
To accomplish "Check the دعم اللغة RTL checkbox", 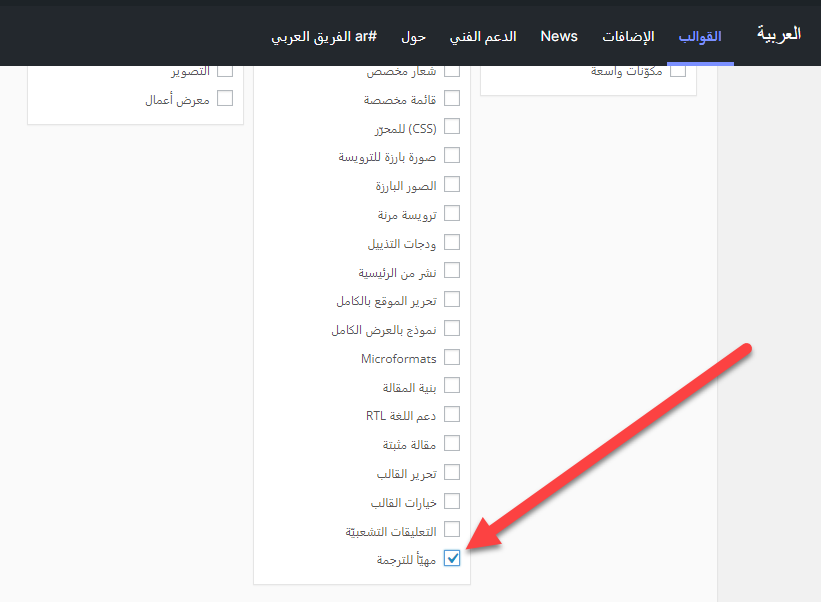I will coord(452,414).
